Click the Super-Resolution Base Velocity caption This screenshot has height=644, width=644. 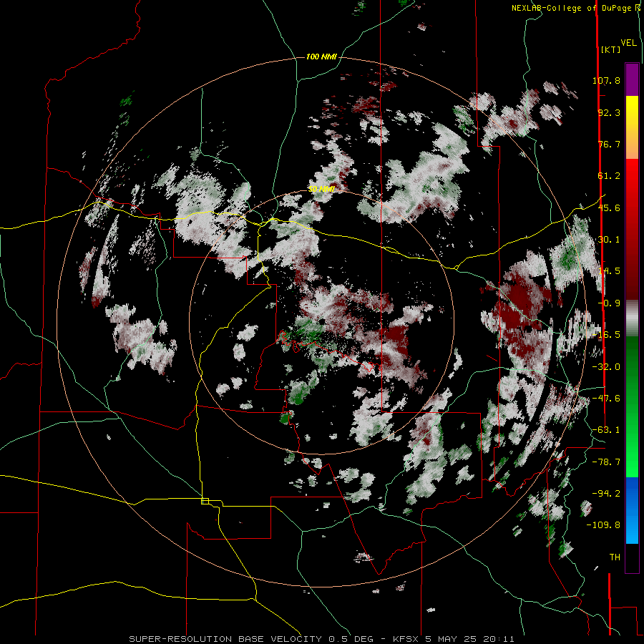pyautogui.click(x=321, y=639)
